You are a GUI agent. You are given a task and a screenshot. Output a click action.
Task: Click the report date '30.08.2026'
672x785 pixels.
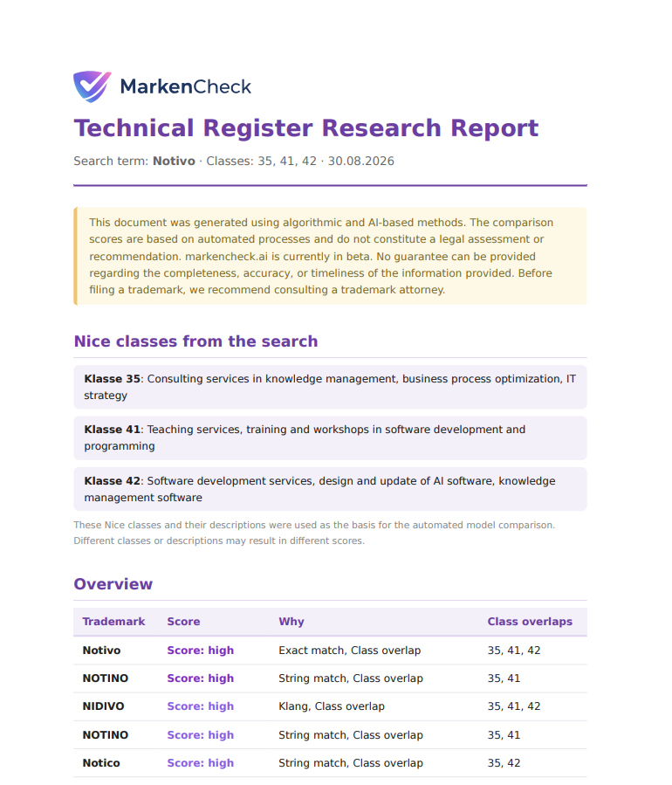pos(360,162)
